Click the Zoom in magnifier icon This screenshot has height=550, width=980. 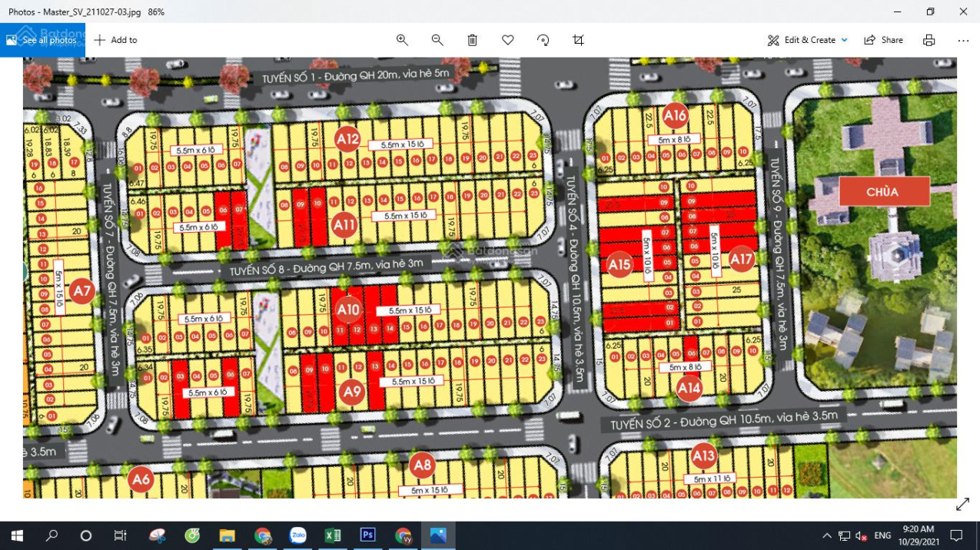point(402,40)
